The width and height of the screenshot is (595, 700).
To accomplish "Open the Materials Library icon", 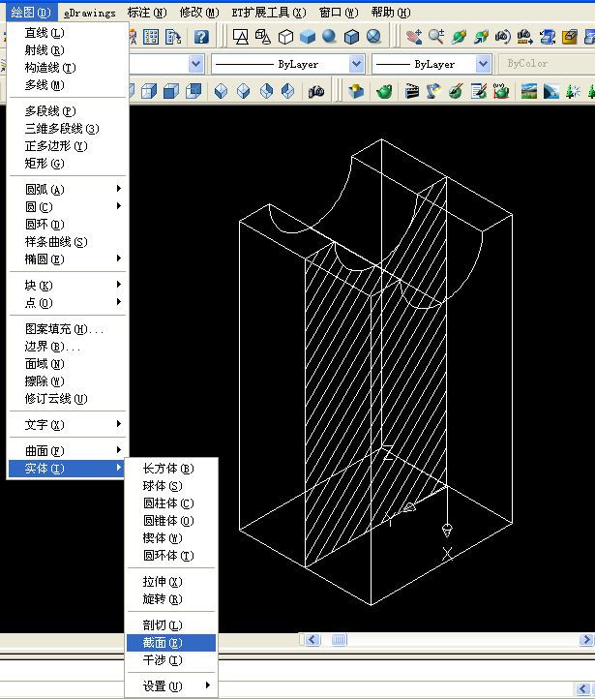I will 479,91.
